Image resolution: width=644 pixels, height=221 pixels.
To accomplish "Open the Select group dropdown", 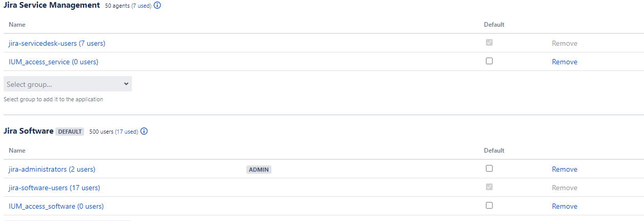I will click(x=68, y=84).
